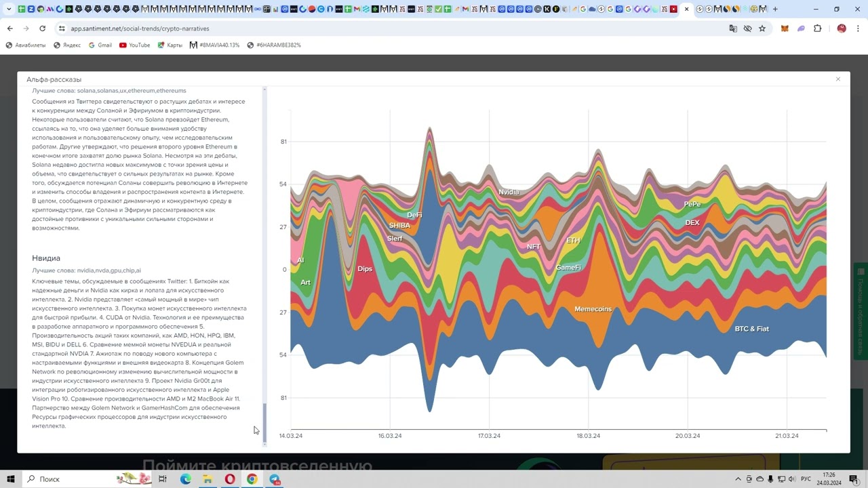
Task: Open the Extensions puzzle menu
Action: click(817, 28)
